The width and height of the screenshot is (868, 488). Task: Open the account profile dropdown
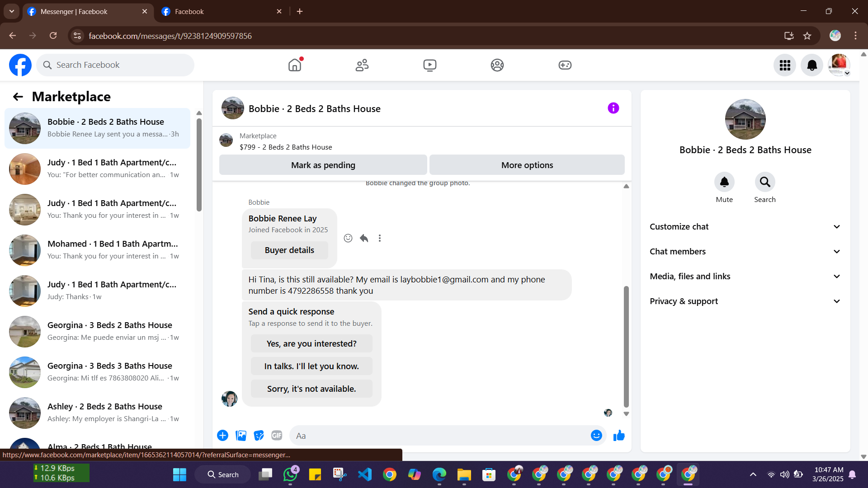pos(839,65)
